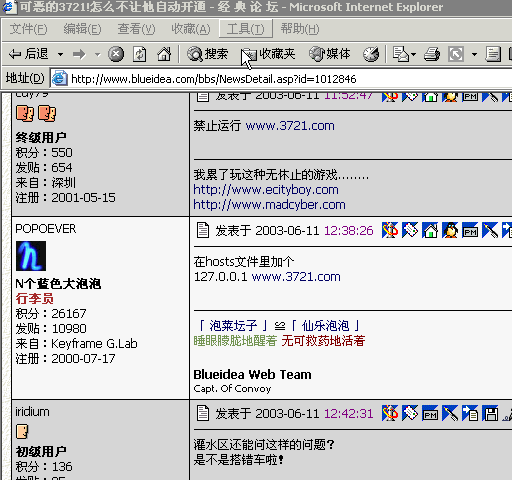Stop loading with the Stop icon
The height and width of the screenshot is (480, 512).
click(x=116, y=54)
